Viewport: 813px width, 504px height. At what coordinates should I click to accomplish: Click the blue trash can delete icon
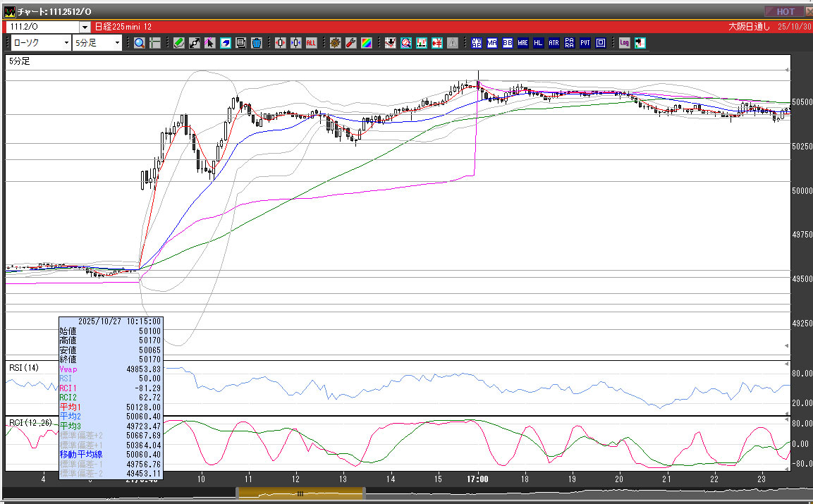pos(256,43)
